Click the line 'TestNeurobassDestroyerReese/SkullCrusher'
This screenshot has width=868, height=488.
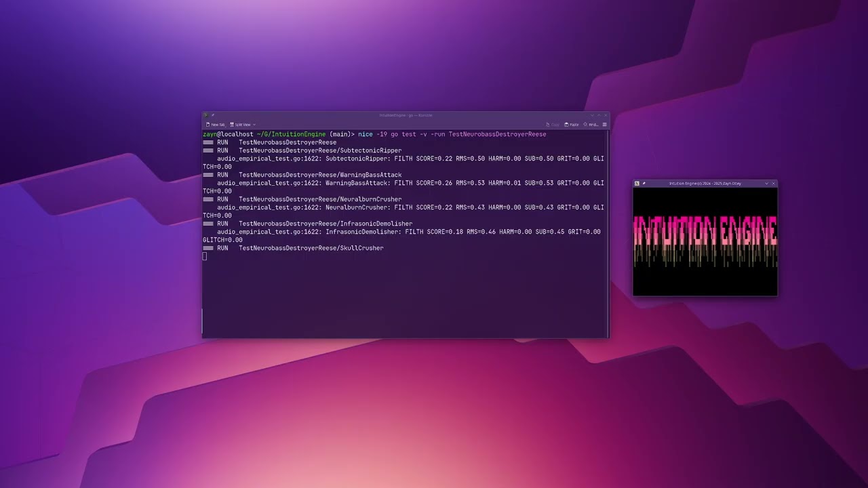tap(311, 248)
